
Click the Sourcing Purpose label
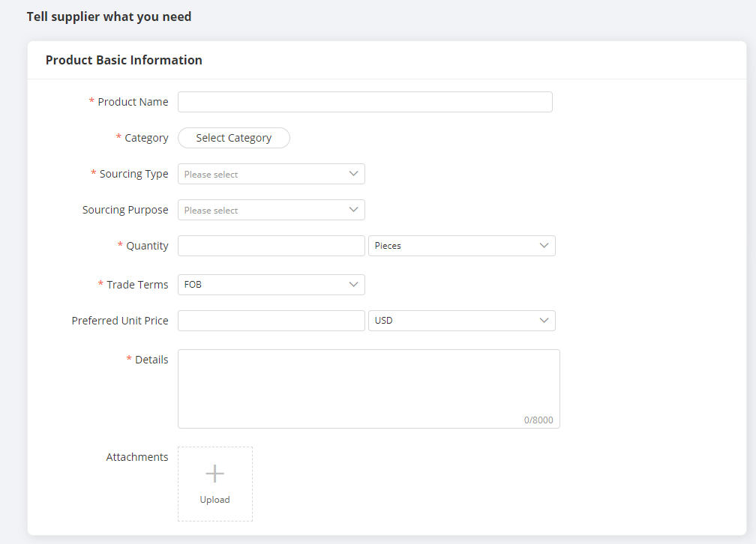click(125, 210)
